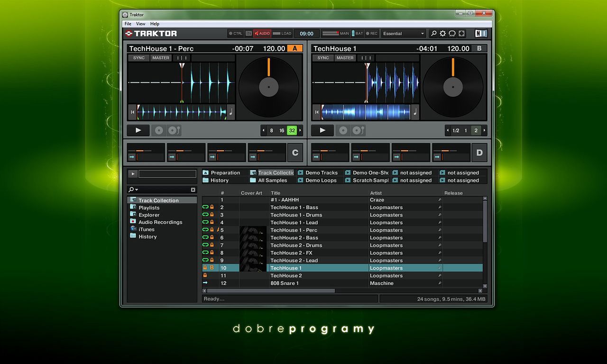607x364 pixels.
Task: Set cue on Deck A
Action: [x=159, y=130]
